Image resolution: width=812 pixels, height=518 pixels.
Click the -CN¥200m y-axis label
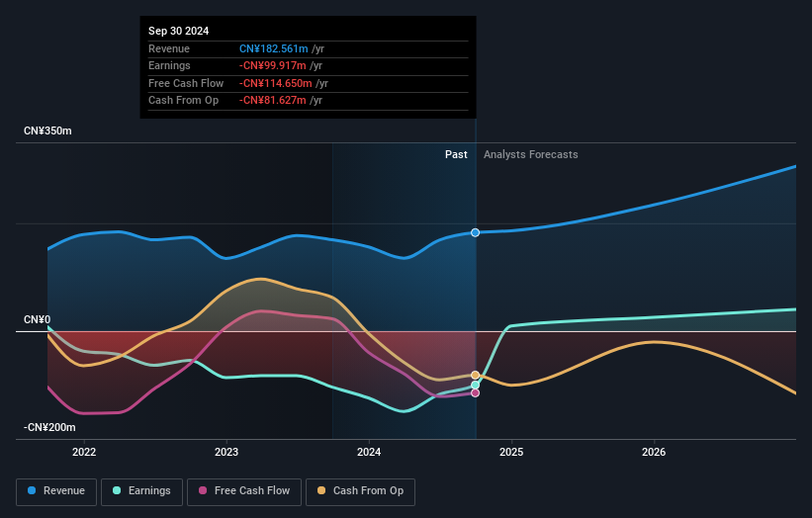pos(49,427)
